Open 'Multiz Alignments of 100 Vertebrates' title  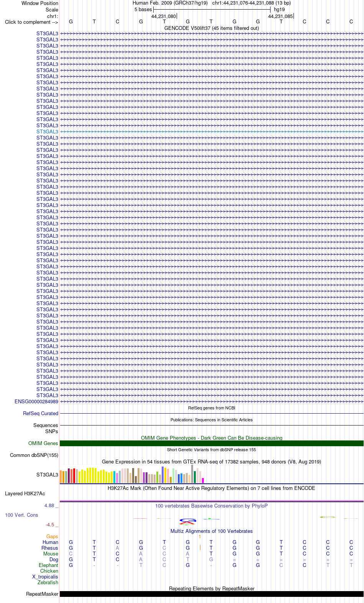[x=212, y=531]
